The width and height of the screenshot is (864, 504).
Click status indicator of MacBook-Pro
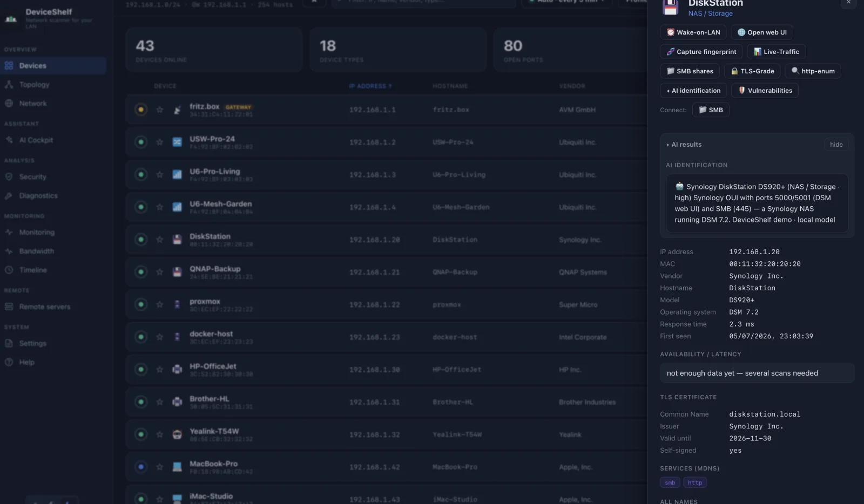pos(141,467)
